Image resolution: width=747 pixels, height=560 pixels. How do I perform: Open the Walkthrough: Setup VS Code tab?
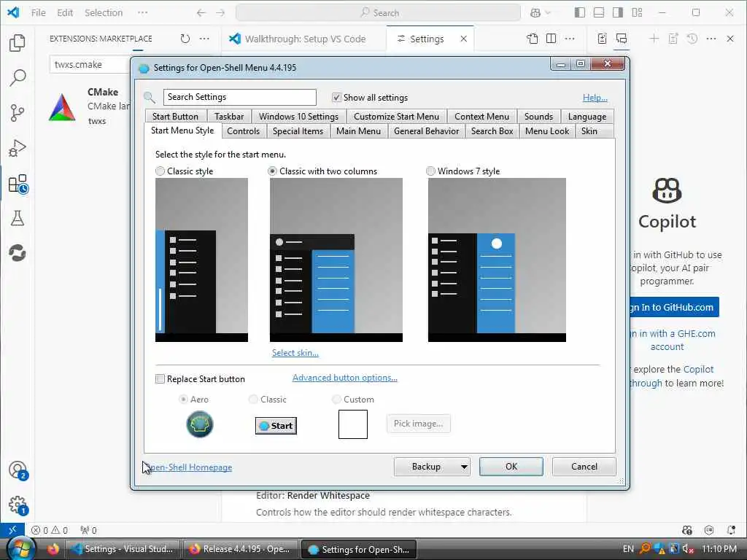(304, 39)
